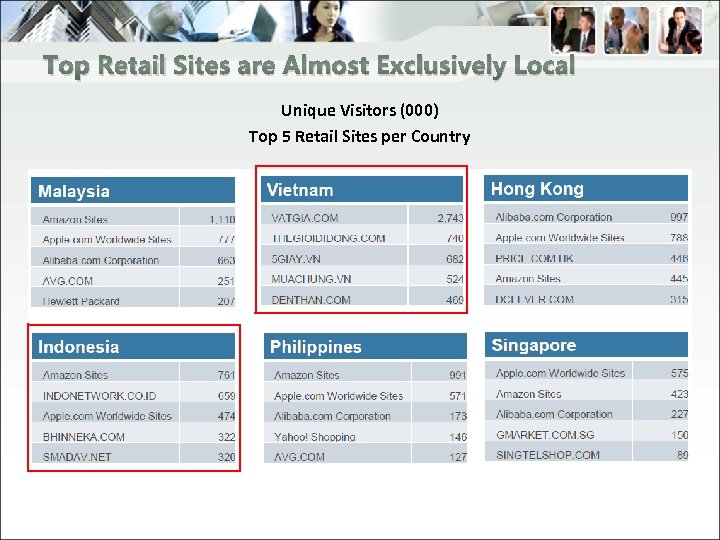Select "Apple.com Worldwide Sites" in Singapore table
Viewport: 720px width, 540px height.
pos(560,373)
